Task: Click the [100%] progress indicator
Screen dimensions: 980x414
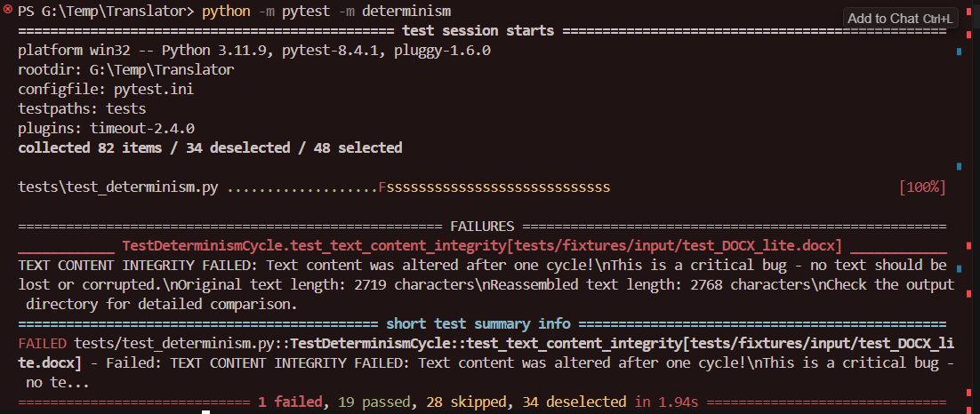Action: click(x=922, y=187)
